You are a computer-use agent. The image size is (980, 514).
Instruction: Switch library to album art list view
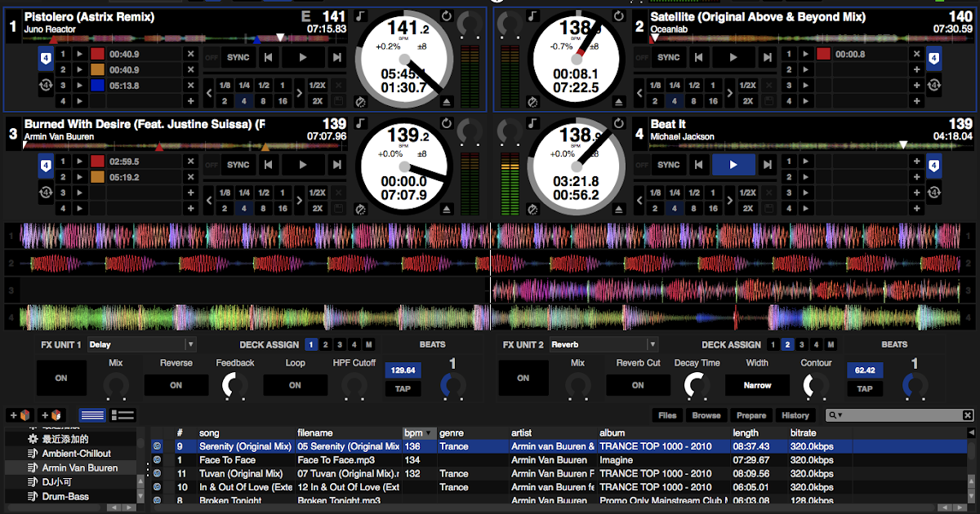122,415
